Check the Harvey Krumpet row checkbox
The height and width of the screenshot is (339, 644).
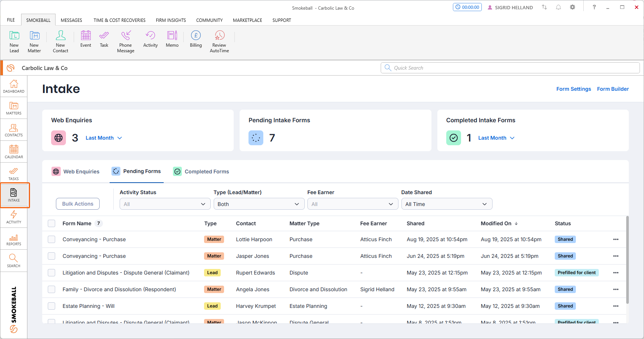[51, 306]
